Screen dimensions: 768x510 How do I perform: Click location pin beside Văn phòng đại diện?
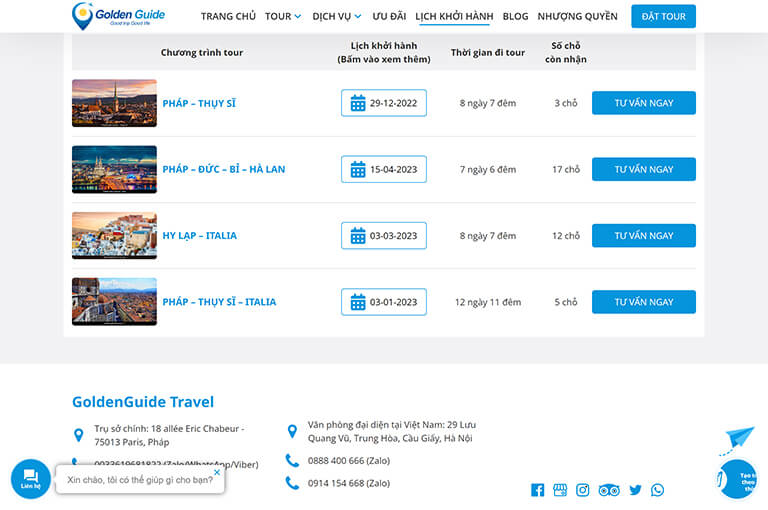pos(292,431)
